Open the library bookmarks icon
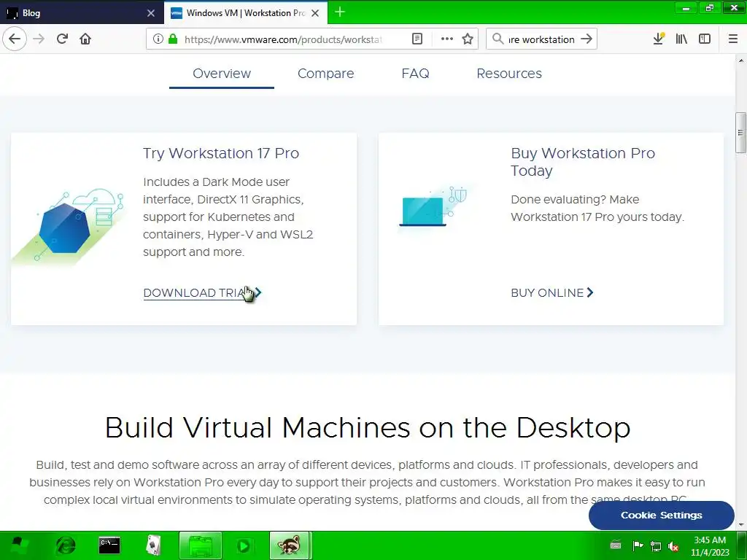 coord(681,39)
